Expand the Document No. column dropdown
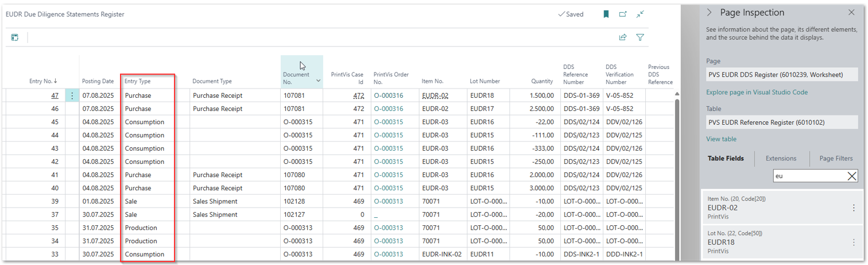 pyautogui.click(x=318, y=82)
